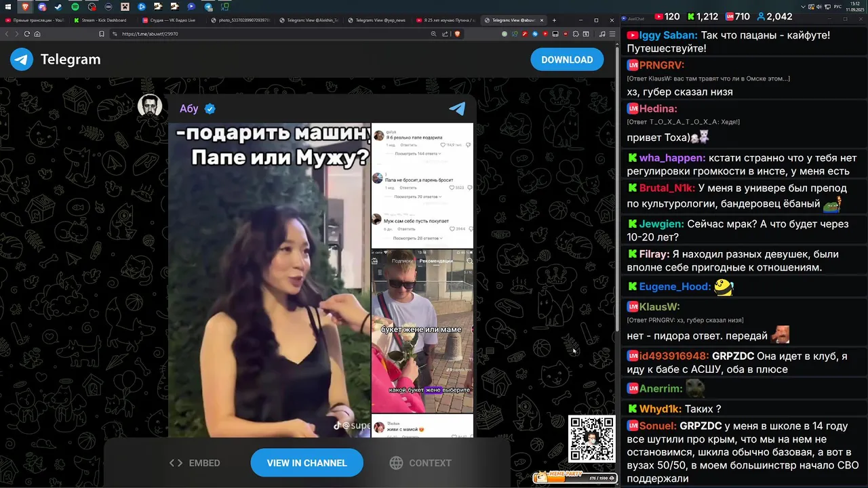Image resolution: width=868 pixels, height=488 pixels.
Task: Click the bouquet video frame thumbnail
Action: click(422, 331)
